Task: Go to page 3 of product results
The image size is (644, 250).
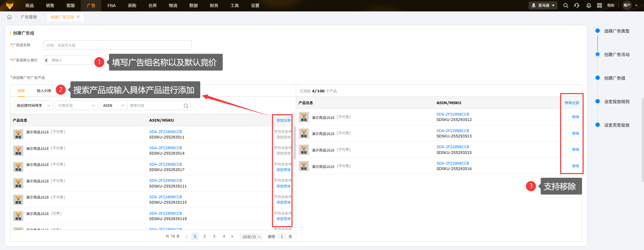Action: click(x=214, y=236)
